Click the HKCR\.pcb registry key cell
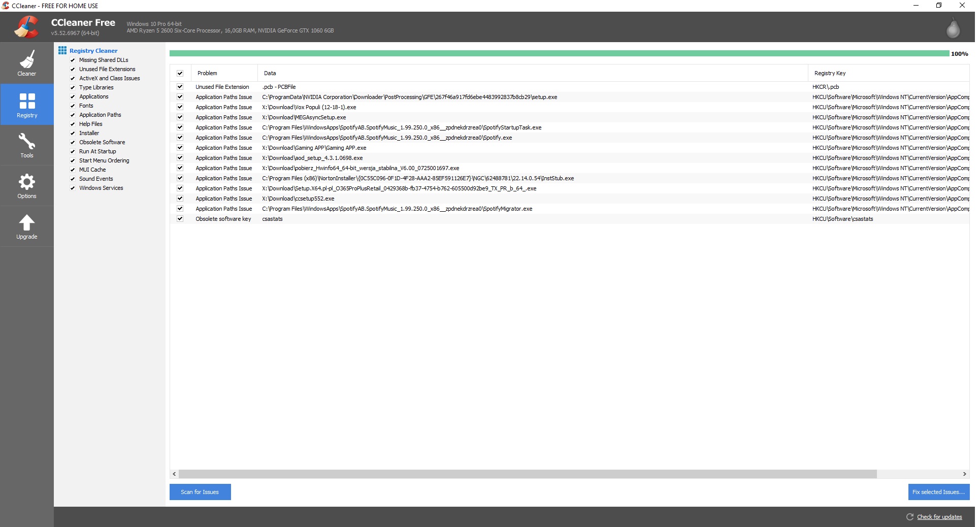 pyautogui.click(x=826, y=87)
